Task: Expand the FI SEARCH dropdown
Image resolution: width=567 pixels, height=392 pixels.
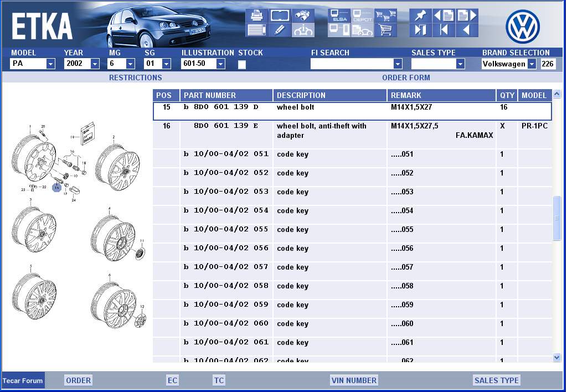Action: click(x=398, y=64)
